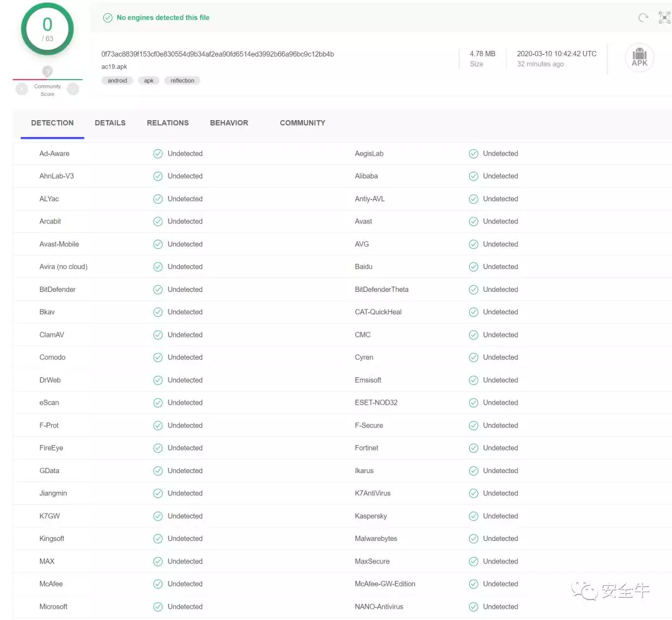Select the DETECTION tab

(x=52, y=123)
